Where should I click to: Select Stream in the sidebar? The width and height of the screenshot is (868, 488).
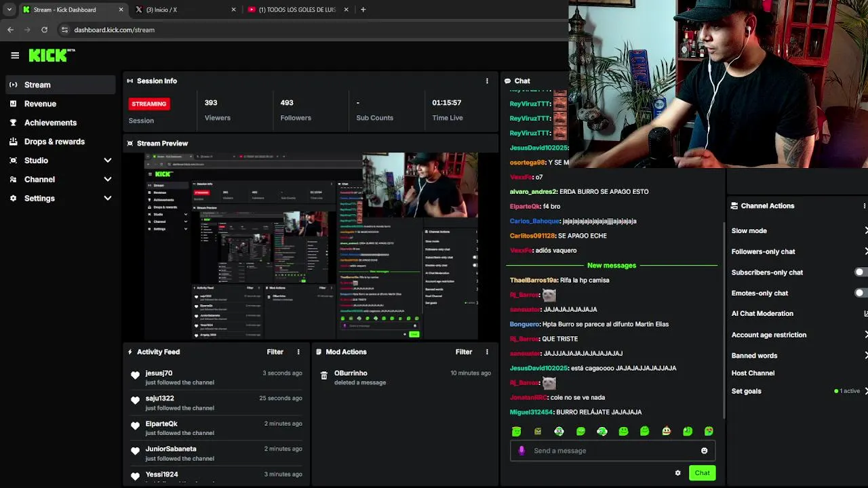(61, 85)
